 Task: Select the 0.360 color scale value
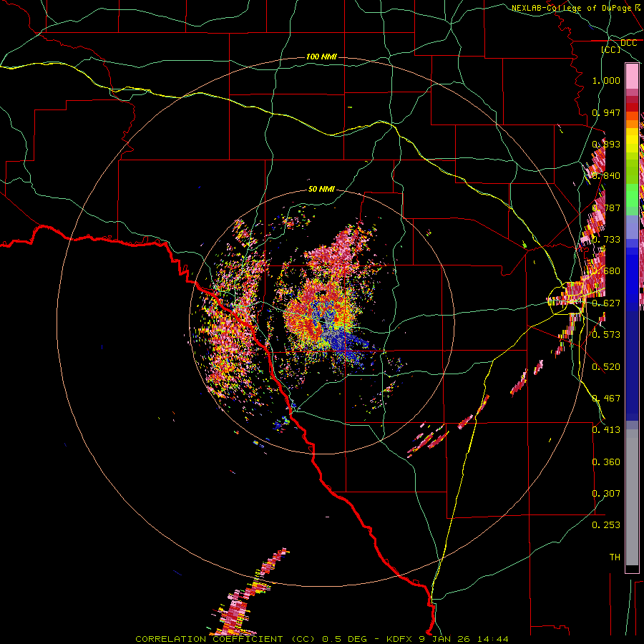point(606,462)
